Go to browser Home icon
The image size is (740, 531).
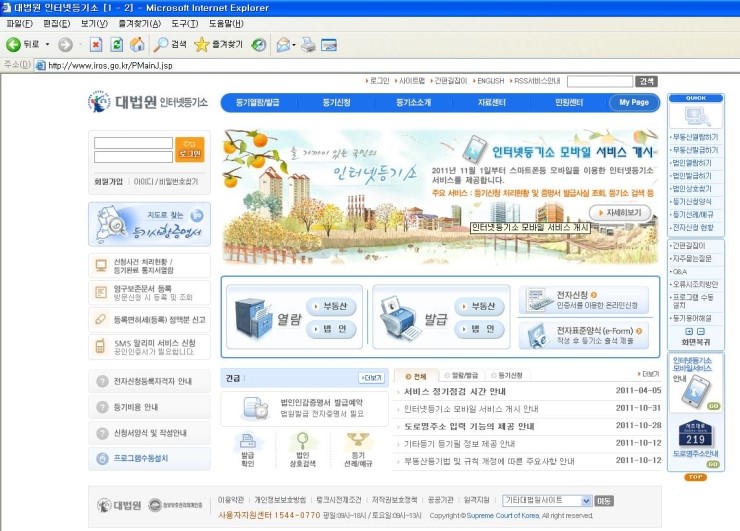point(137,45)
